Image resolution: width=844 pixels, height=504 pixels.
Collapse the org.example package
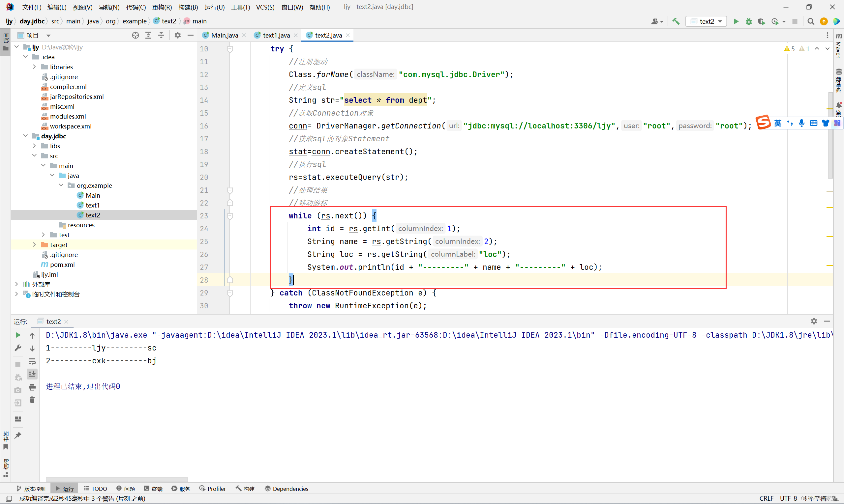(x=61, y=185)
